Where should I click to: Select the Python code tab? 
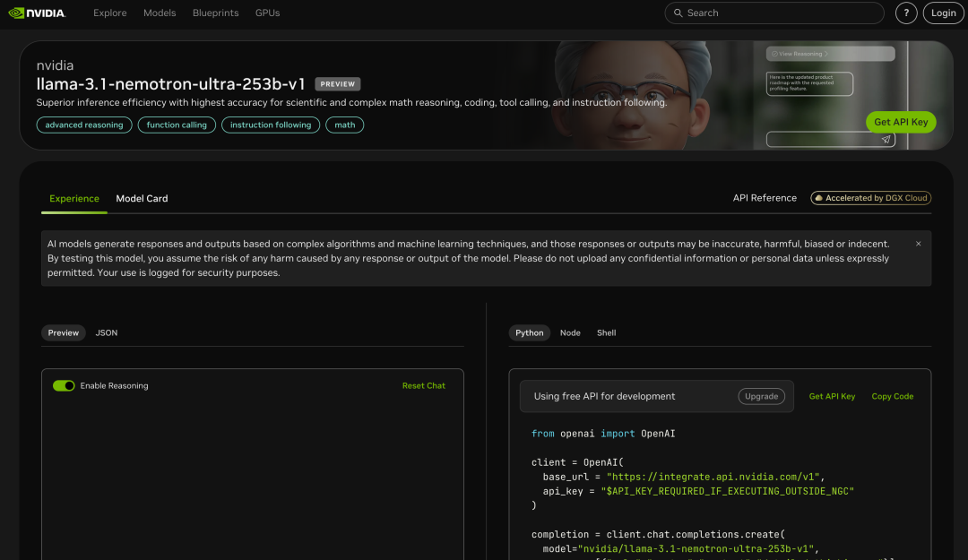pyautogui.click(x=529, y=332)
